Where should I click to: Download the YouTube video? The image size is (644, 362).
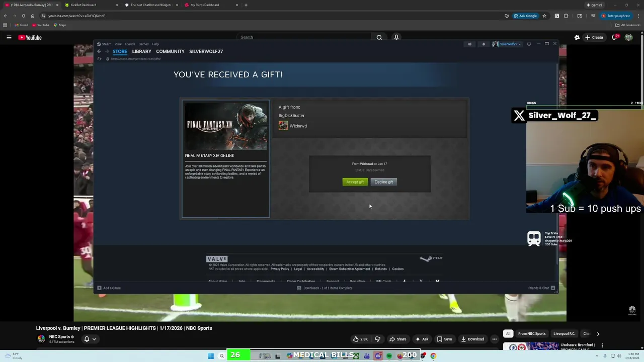[472, 339]
